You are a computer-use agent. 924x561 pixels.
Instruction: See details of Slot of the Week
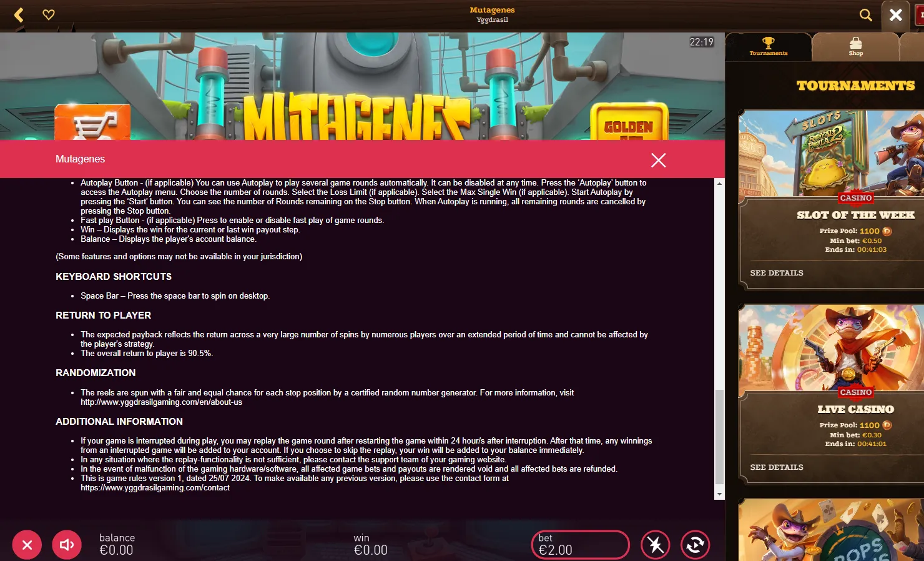(x=776, y=273)
